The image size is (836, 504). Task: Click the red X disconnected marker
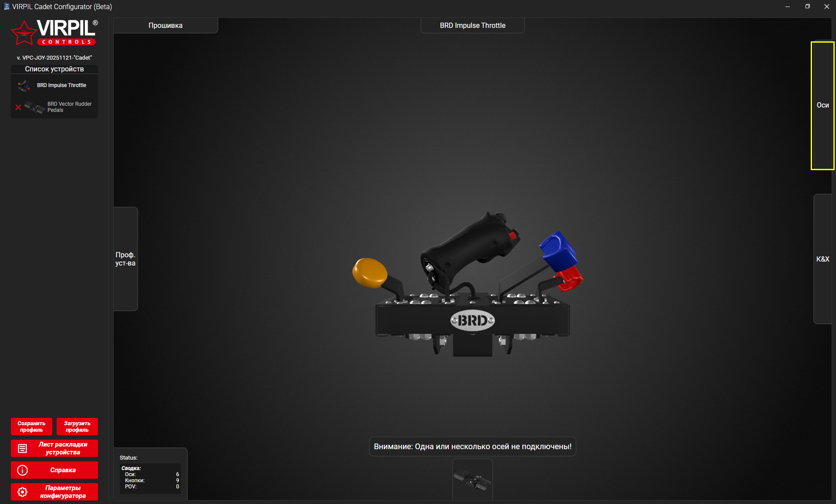18,107
